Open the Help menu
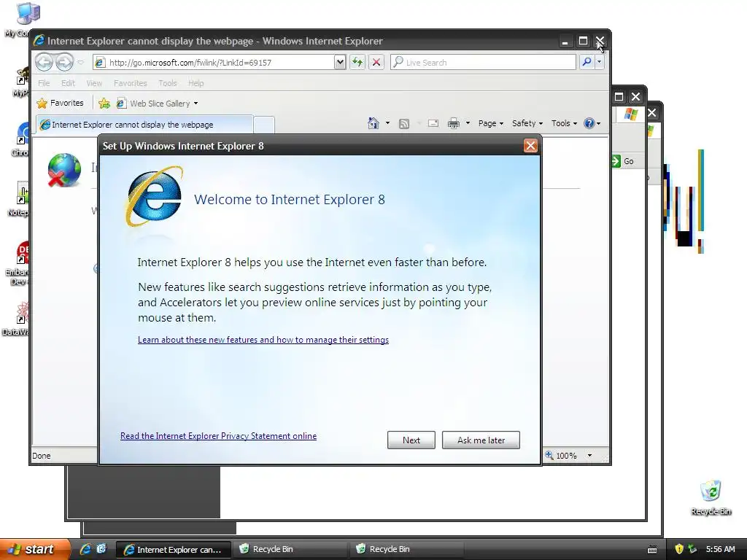Screen dimensions: 747x560 tap(196, 83)
